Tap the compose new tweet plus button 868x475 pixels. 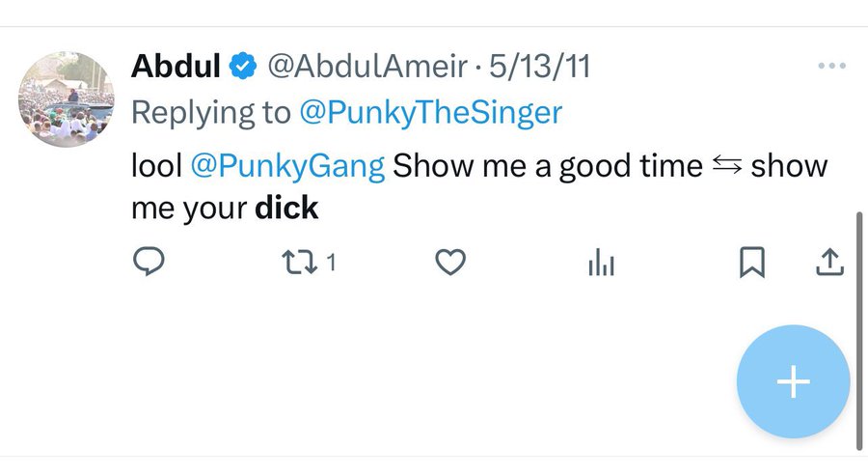point(793,382)
